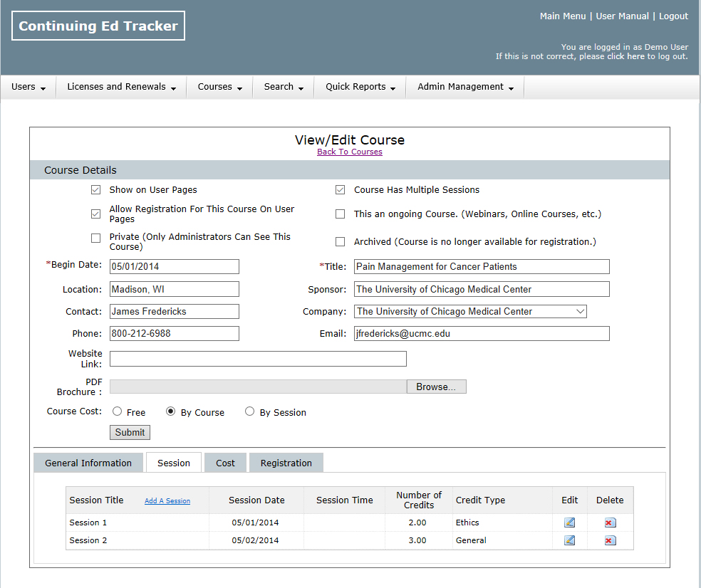Switch to the General Information tab

(88, 463)
